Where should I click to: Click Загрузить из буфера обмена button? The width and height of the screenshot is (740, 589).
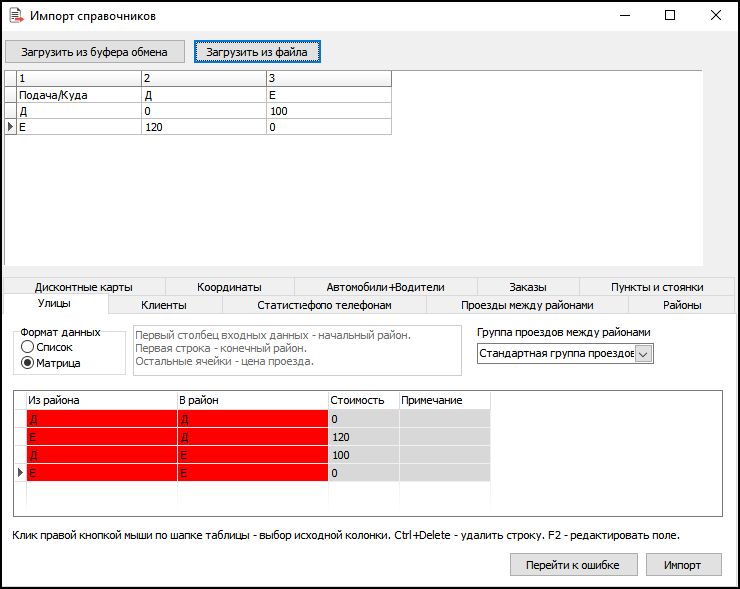coord(94,51)
